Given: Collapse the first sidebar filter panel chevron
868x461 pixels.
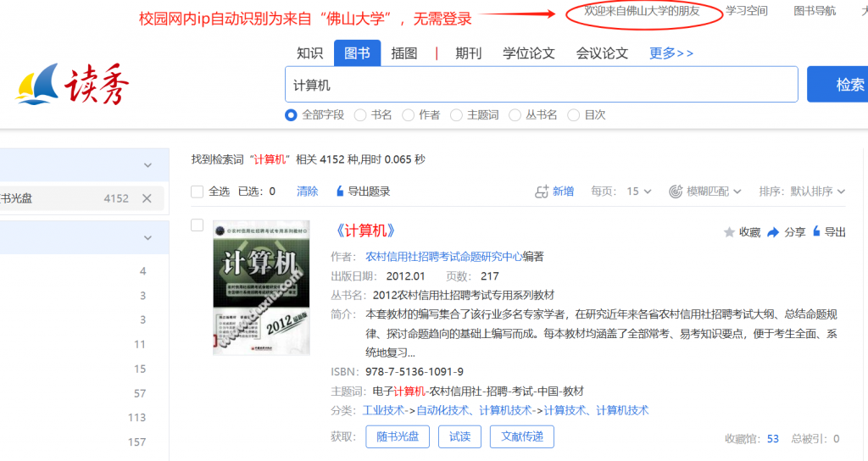Looking at the screenshot, I should point(147,165).
